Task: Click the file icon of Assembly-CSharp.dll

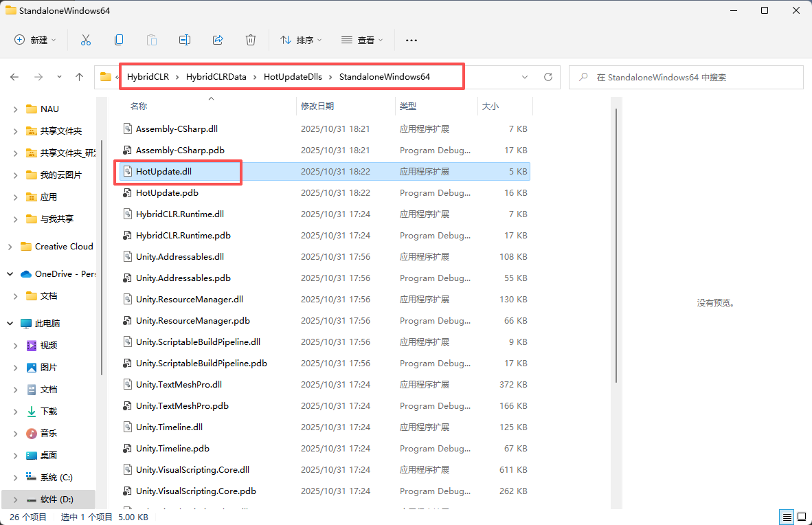Action: coord(127,129)
